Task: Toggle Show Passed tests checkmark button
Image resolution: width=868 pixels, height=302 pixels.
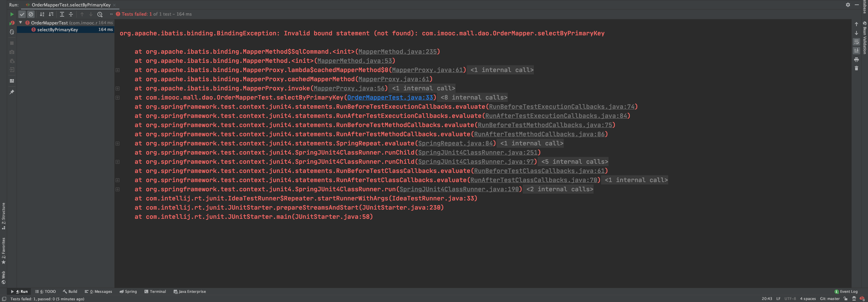Action: (22, 14)
